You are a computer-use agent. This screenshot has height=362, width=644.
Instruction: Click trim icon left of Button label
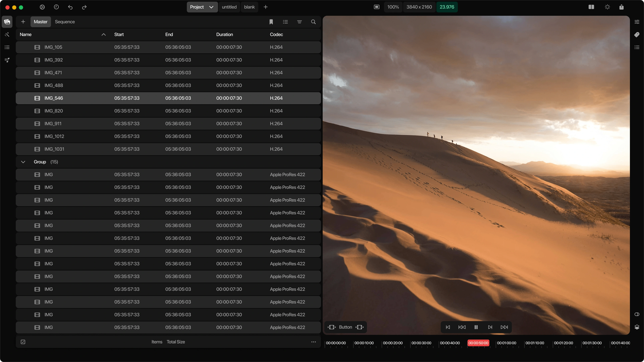[x=332, y=327]
